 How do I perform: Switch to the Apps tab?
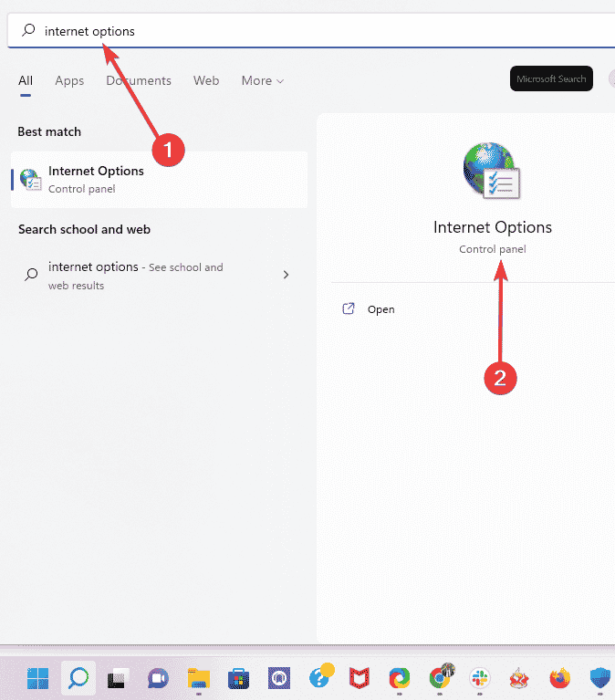click(x=69, y=80)
